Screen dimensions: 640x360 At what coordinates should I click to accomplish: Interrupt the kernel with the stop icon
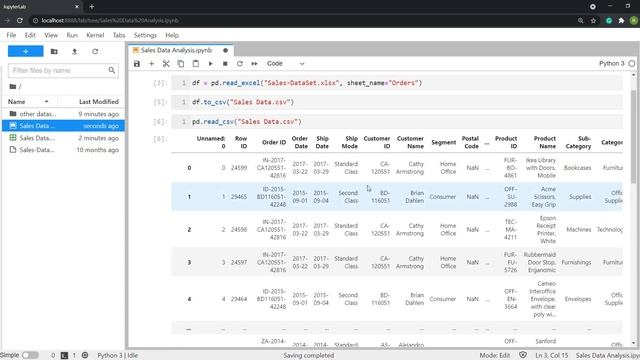225,64
